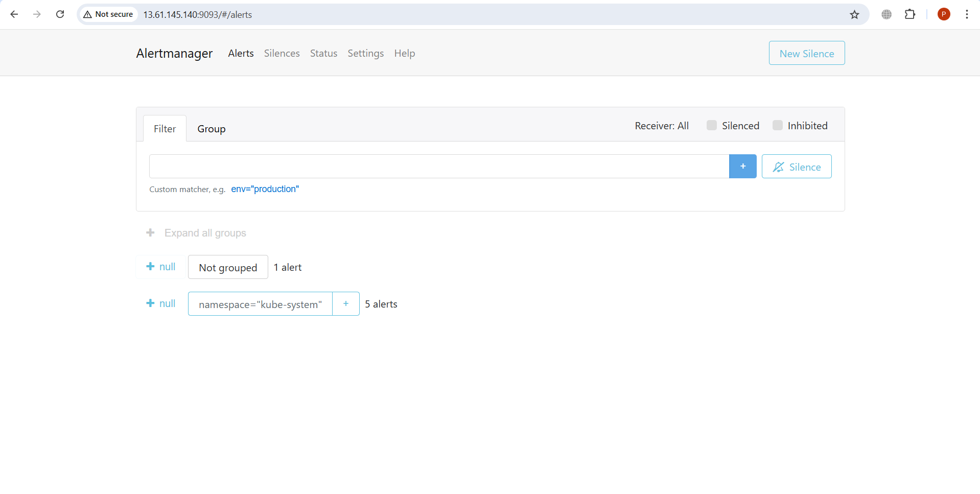
Task: Click the P profile avatar icon
Action: 943,14
